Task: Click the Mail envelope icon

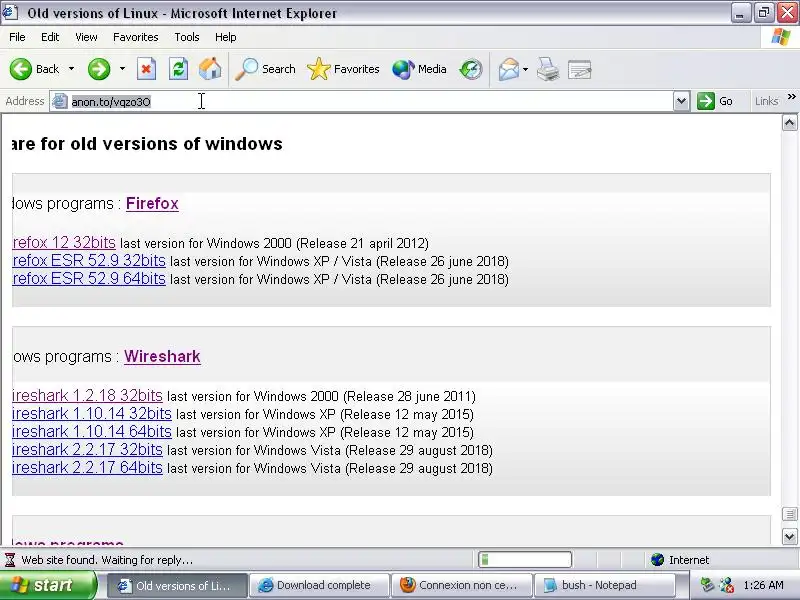Action: (x=509, y=69)
